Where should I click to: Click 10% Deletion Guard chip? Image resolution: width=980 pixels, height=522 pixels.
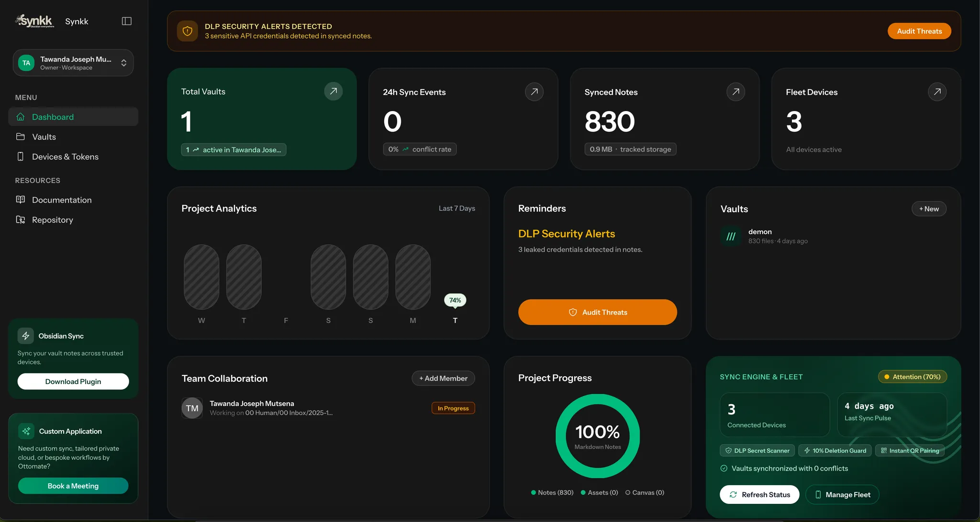click(x=835, y=451)
